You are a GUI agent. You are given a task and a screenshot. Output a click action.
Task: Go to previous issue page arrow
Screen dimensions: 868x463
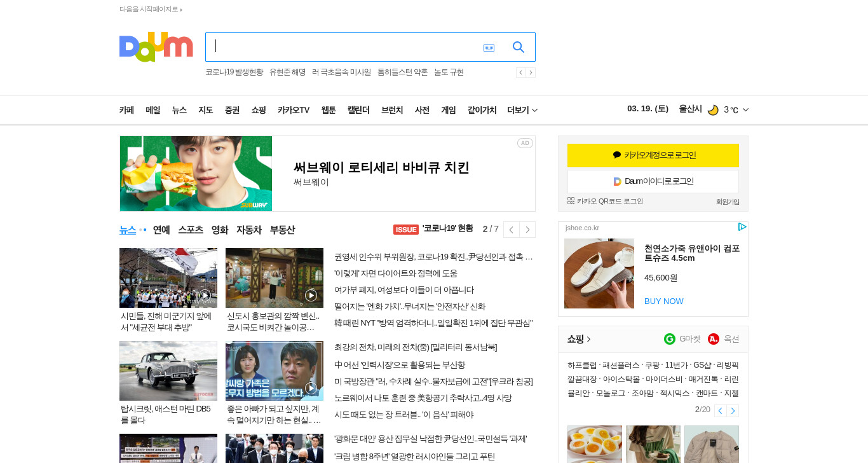[x=512, y=230]
